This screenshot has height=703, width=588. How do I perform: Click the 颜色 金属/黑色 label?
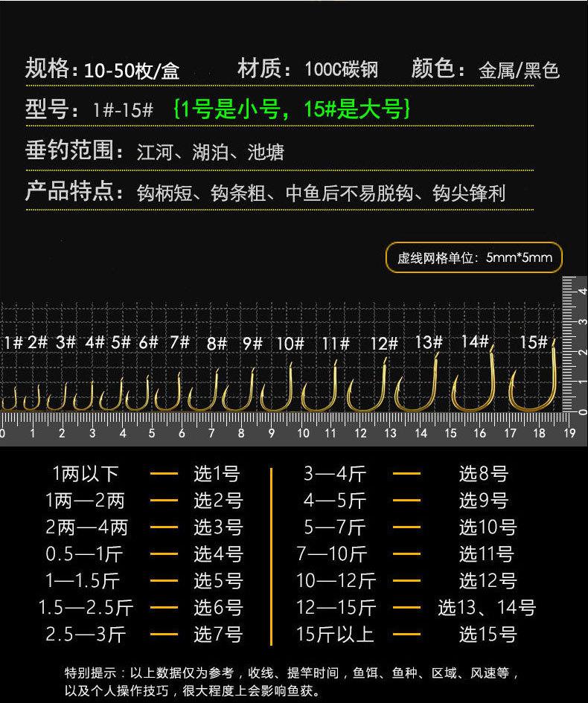(485, 70)
